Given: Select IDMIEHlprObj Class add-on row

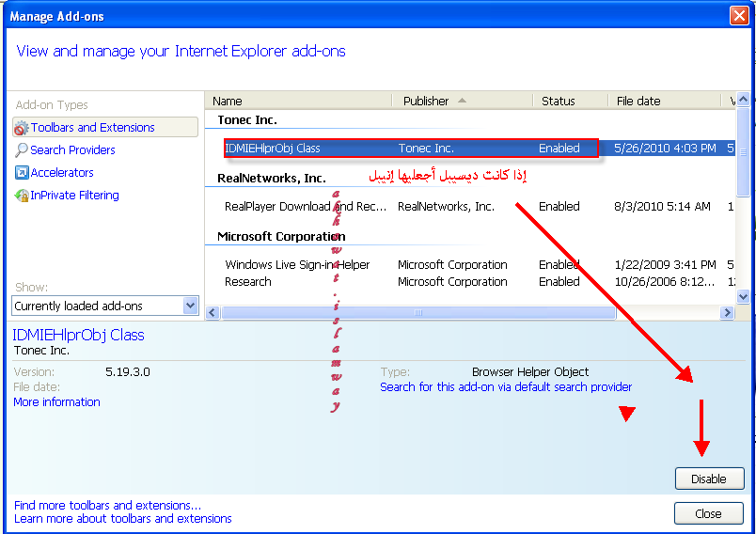Looking at the screenshot, I should coord(470,148).
